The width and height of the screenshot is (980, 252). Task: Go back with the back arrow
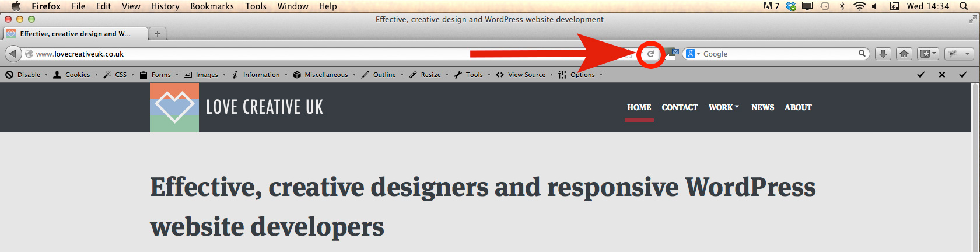13,54
